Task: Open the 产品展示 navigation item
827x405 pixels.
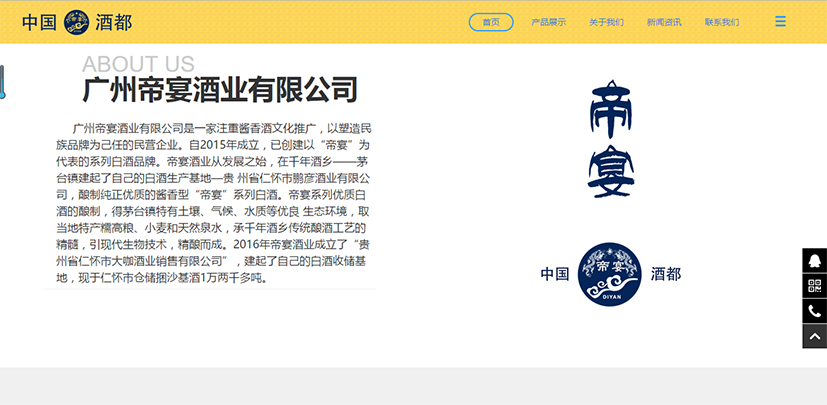Action: [549, 22]
